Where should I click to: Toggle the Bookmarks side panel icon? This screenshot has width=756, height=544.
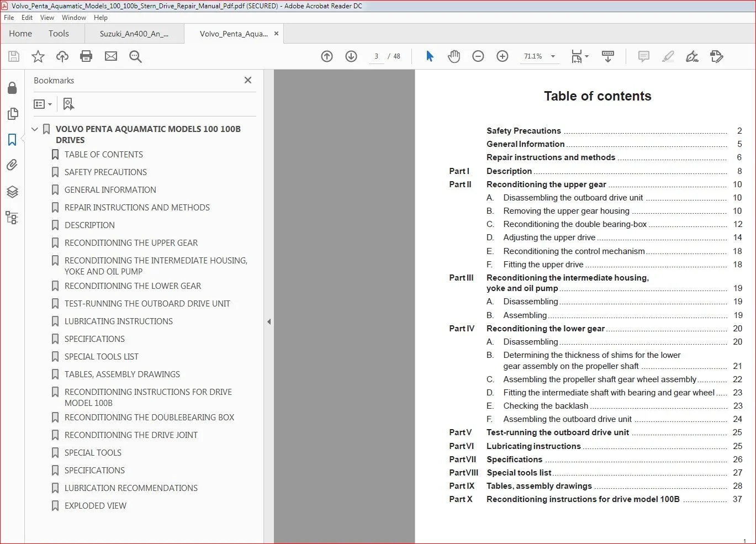(x=12, y=140)
